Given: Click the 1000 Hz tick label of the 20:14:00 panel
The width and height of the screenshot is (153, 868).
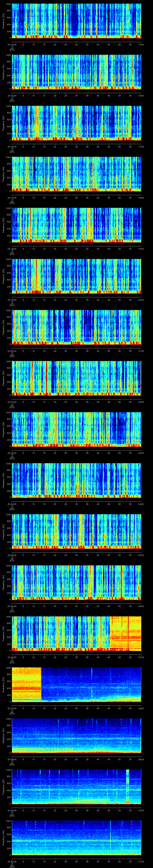Looking at the screenshot, I should click(8, 4).
